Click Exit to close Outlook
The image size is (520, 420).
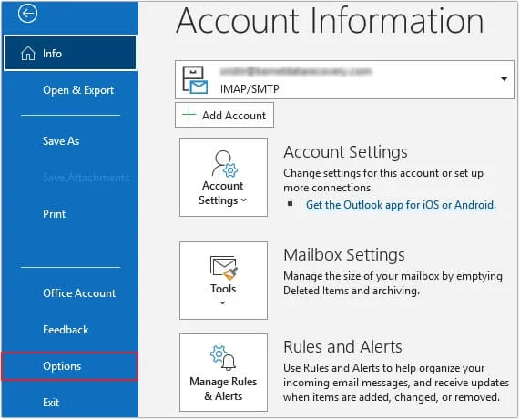pos(51,403)
